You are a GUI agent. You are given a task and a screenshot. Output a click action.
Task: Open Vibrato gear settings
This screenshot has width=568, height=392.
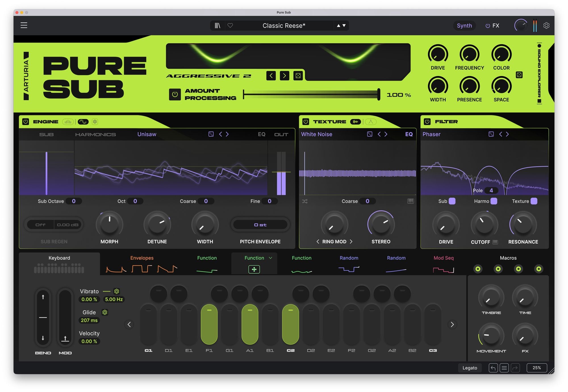[x=116, y=291]
